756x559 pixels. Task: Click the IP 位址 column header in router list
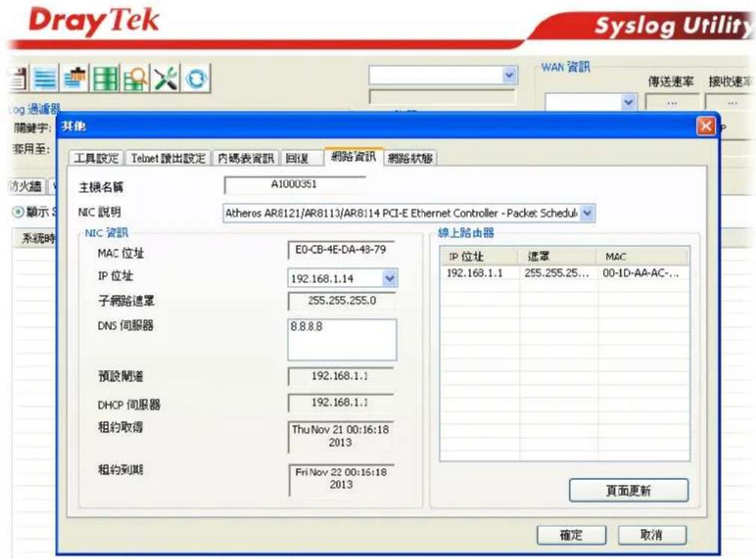[480, 256]
